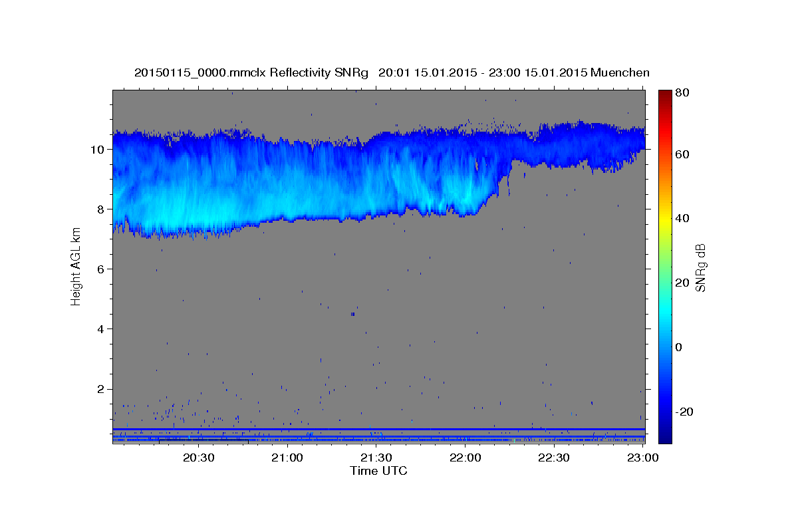Click the plot title starting with 20150115_0000.mmclx
Viewport: 798px width, 532px height.
click(392, 72)
